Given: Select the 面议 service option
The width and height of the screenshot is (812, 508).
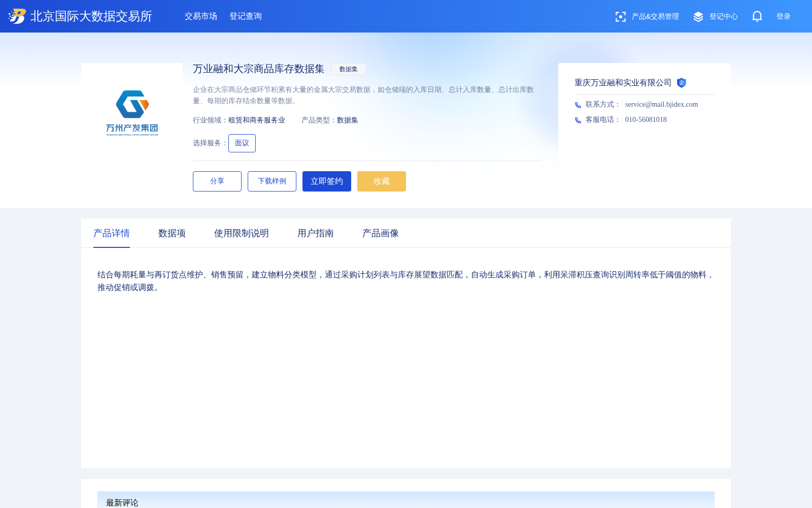Looking at the screenshot, I should (x=242, y=143).
